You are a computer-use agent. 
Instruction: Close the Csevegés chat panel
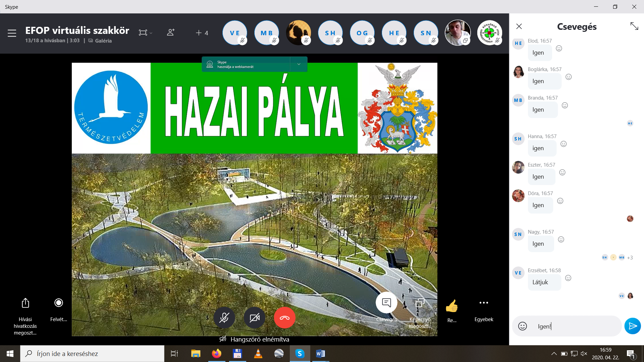tap(519, 26)
